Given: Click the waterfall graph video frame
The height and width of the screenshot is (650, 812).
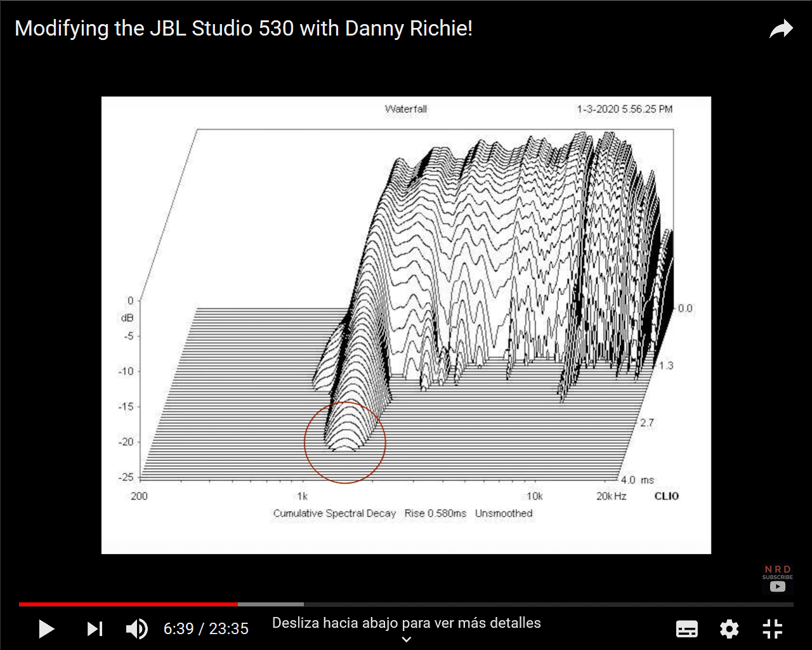Looking at the screenshot, I should 406,325.
